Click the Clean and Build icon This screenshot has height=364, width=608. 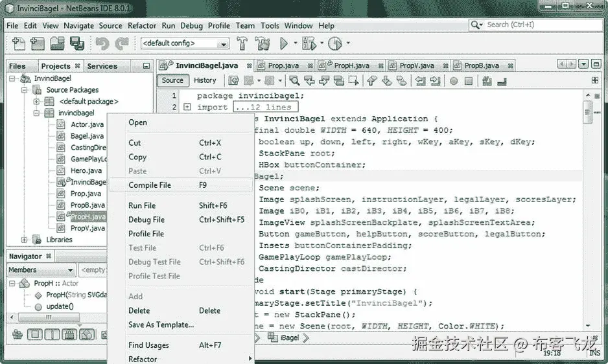pos(263,43)
